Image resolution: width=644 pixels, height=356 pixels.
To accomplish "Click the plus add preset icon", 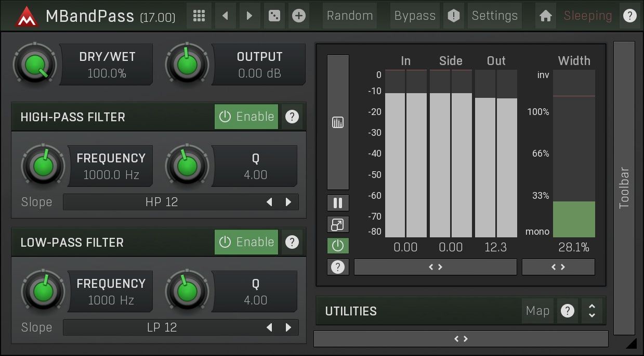I will point(298,16).
